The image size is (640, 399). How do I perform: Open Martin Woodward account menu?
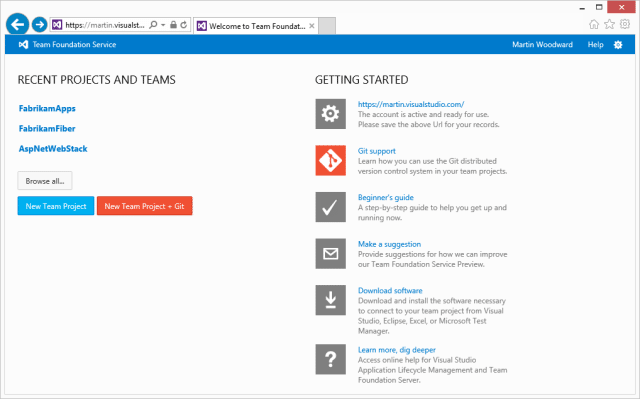pyautogui.click(x=542, y=44)
